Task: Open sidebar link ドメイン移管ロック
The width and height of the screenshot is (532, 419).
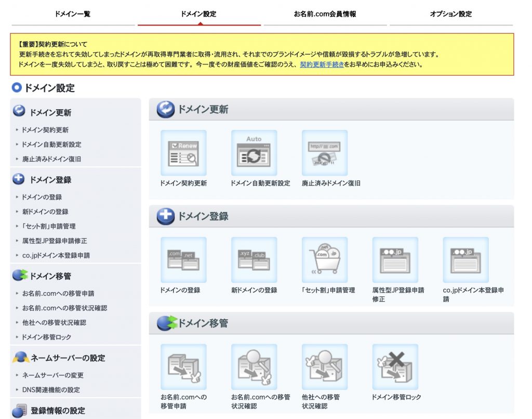Action: (x=46, y=337)
